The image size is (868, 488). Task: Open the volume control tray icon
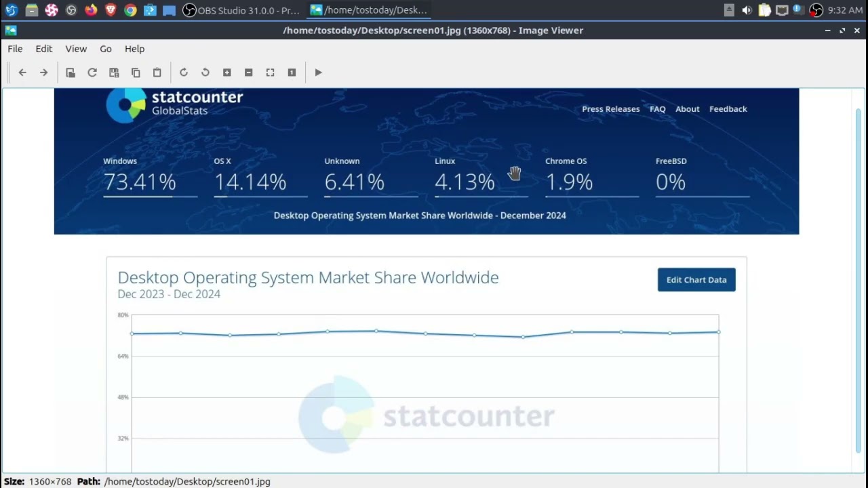(747, 10)
